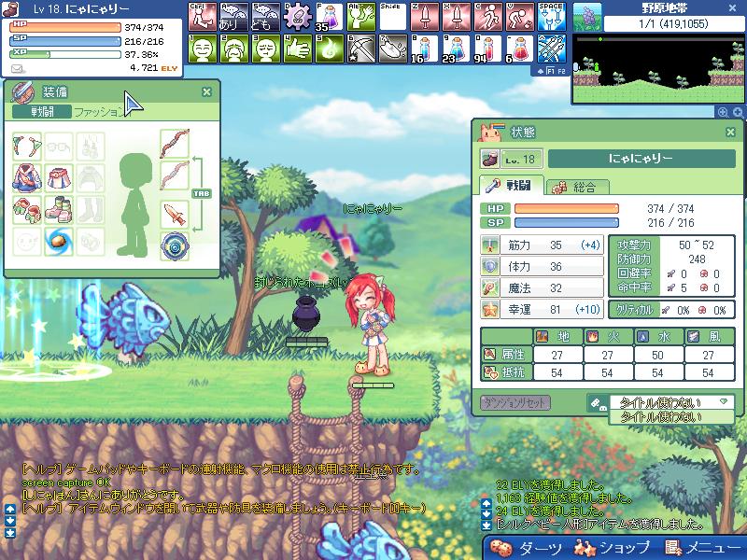Click the dice icon beside title dropdown
The height and width of the screenshot is (560, 747).
pyautogui.click(x=599, y=403)
